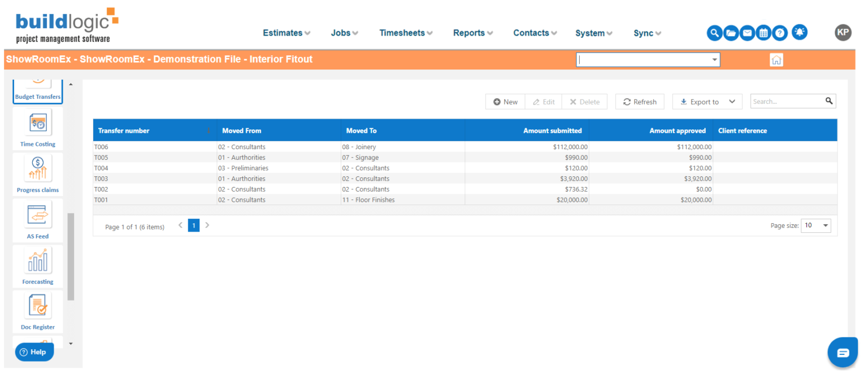Click the sidebar scroll up arrow
The width and height of the screenshot is (868, 378).
(71, 85)
